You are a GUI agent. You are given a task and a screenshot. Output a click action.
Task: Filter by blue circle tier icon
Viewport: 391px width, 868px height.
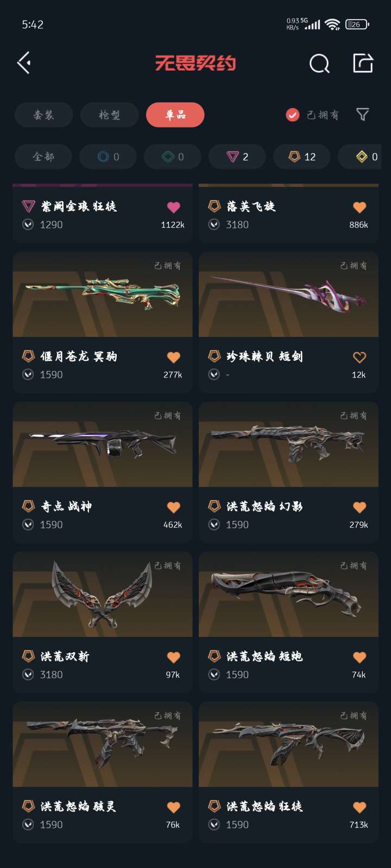pyautogui.click(x=108, y=157)
